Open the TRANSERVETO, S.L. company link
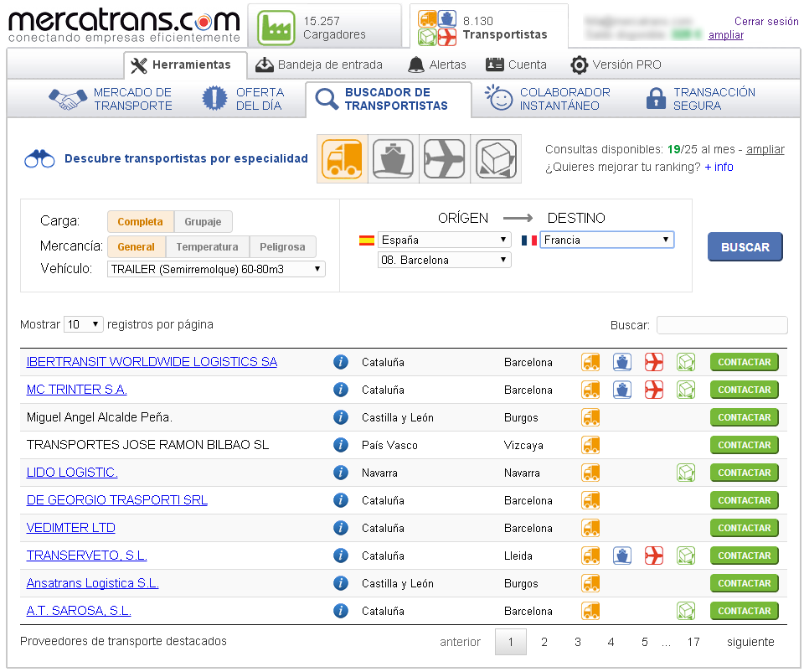Screen dimensions: 804x672 coord(86,556)
